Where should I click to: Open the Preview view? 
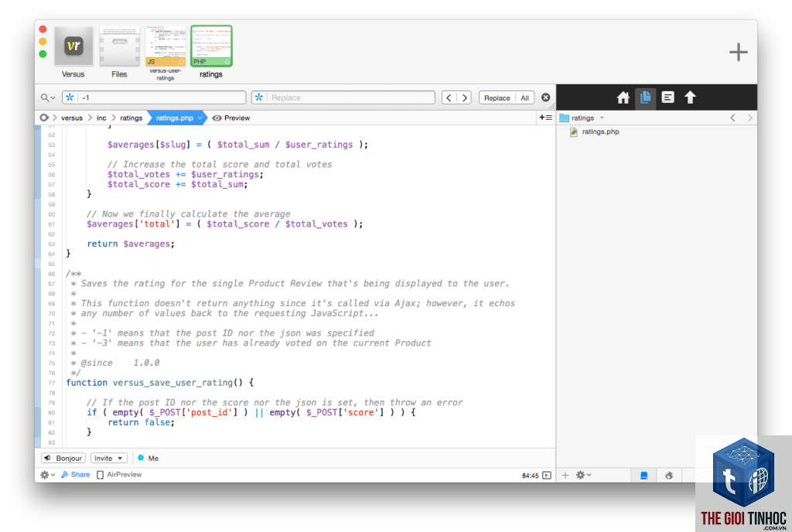tap(231, 118)
